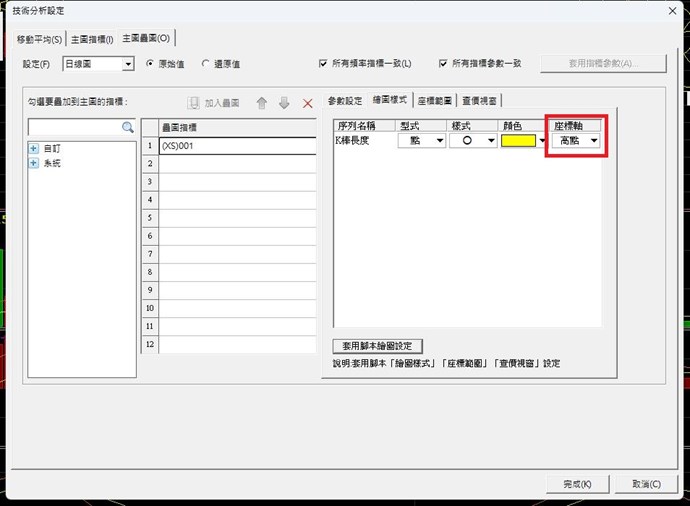The width and height of the screenshot is (690, 506).
Task: Click the yellow color swatch
Action: 519,141
